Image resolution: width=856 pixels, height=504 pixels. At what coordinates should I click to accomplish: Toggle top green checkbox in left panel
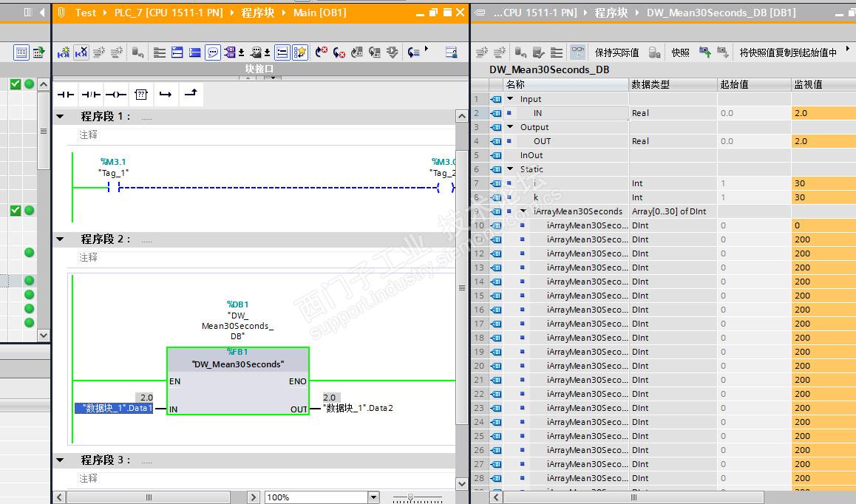click(16, 84)
